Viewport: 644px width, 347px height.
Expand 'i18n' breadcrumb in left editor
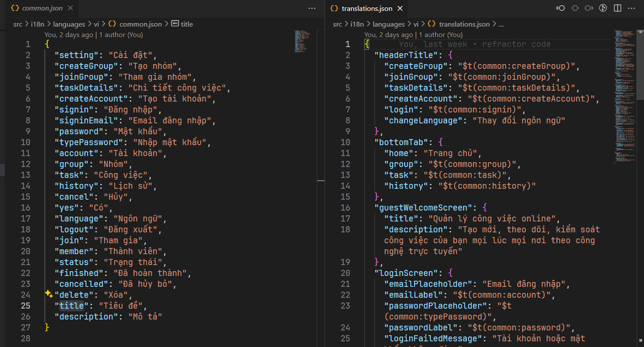point(38,24)
